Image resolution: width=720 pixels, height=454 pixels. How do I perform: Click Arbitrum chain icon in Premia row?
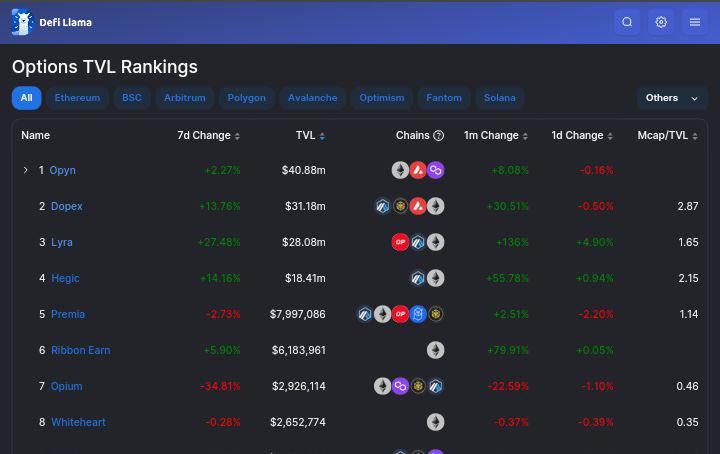[x=365, y=314]
